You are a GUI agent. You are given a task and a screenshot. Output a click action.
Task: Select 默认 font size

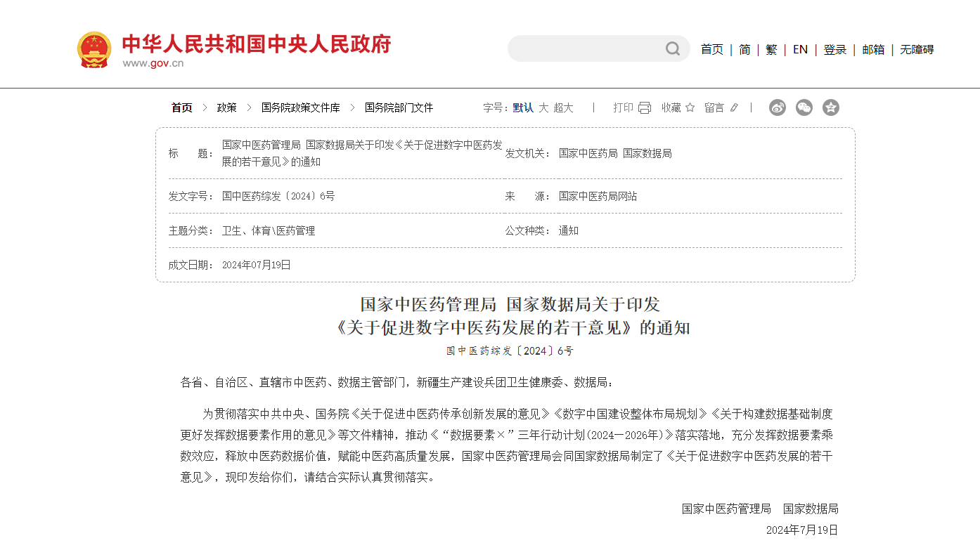(x=523, y=107)
